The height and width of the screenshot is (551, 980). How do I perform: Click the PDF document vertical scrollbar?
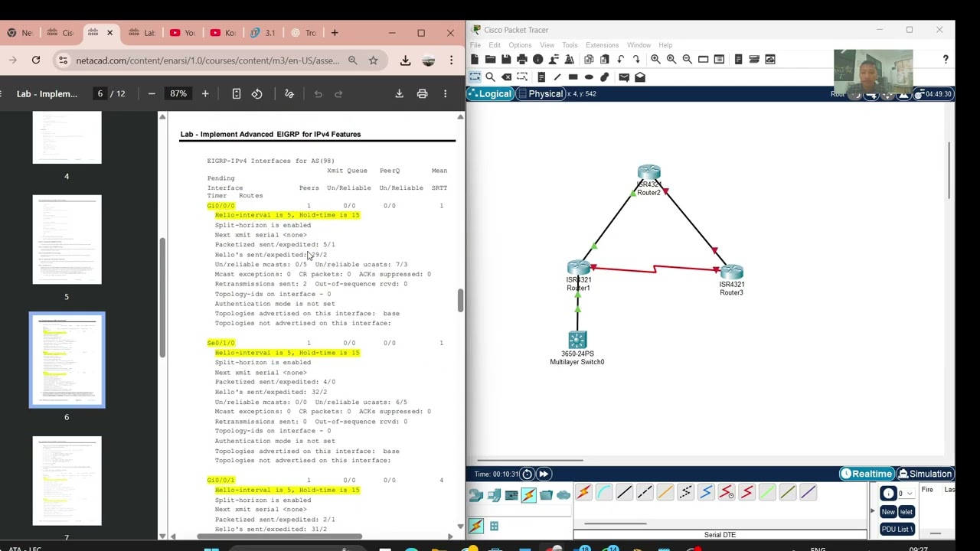460,300
